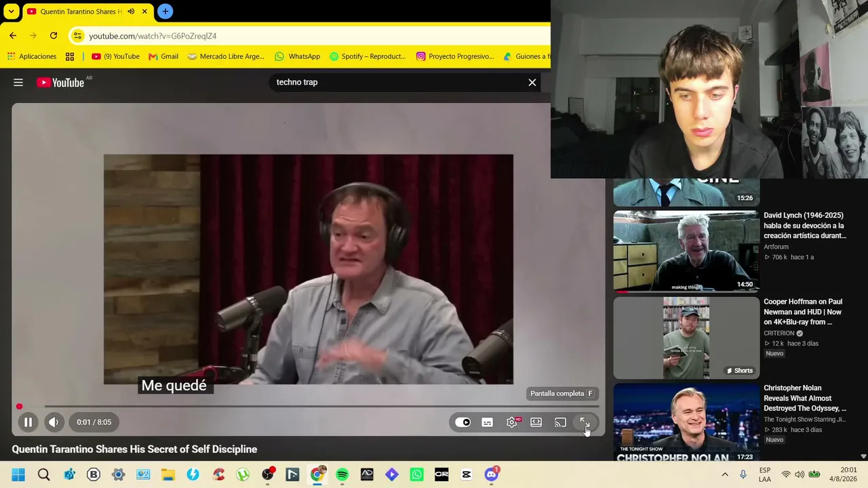Open 'Christopher Nolan Reveals What Almost Destroyed' title
Image resolution: width=868 pixels, height=488 pixels.
point(805,399)
